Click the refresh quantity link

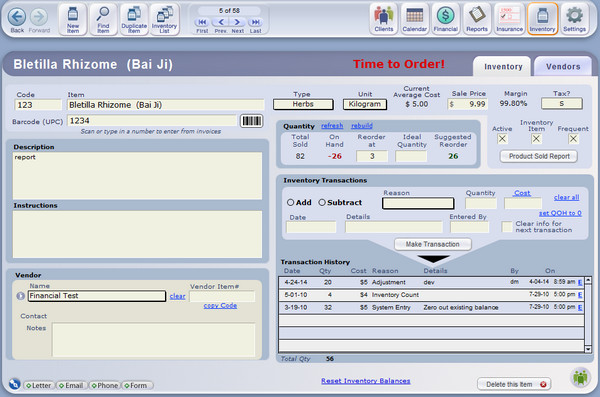tap(332, 126)
